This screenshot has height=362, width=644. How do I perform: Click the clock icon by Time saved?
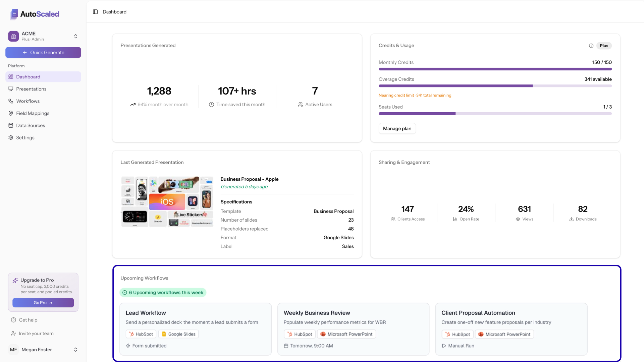pos(211,105)
